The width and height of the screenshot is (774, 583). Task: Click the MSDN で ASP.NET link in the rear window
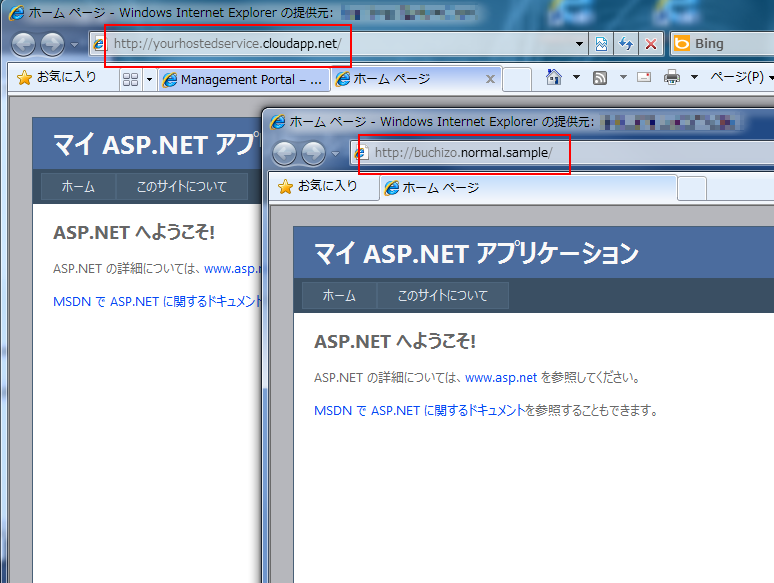[x=157, y=301]
